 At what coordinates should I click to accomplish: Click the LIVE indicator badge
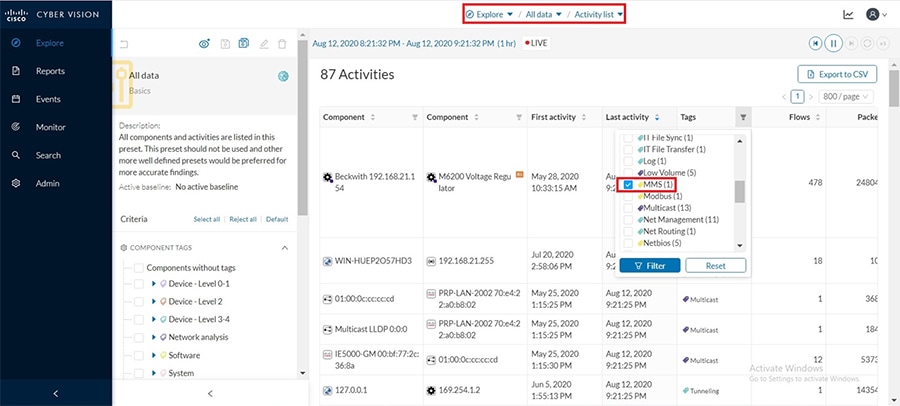536,43
